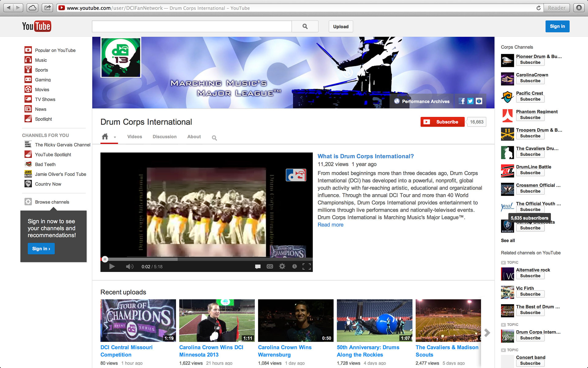This screenshot has height=368, width=588.
Task: Open the iCloud tabs cloud icon
Action: 32,8
